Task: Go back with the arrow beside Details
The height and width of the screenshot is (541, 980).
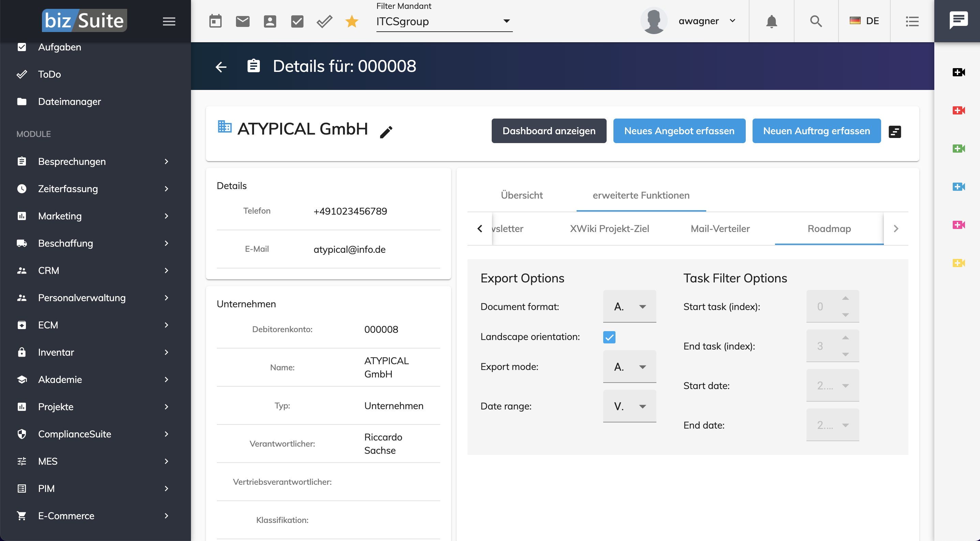Action: [221, 67]
